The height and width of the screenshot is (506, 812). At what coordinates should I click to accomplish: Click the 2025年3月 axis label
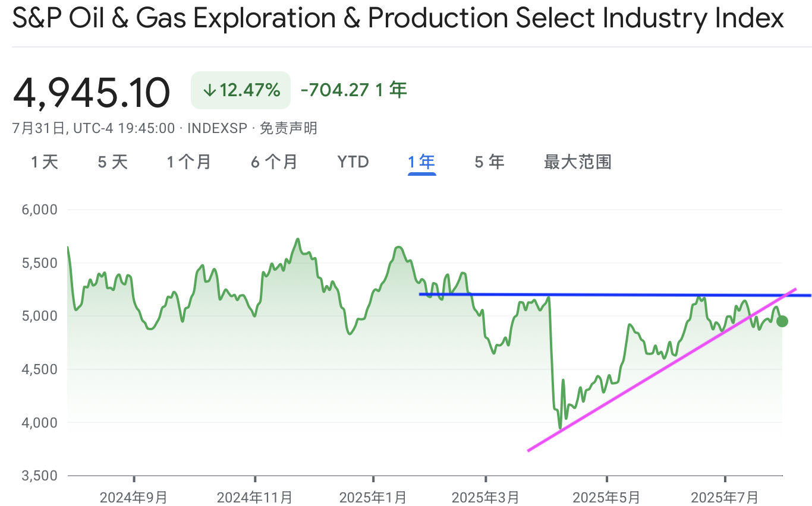pyautogui.click(x=486, y=496)
